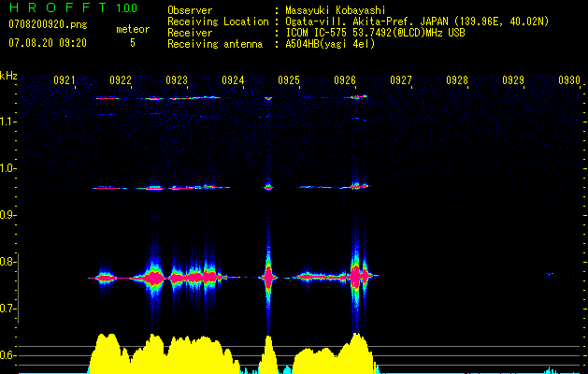The height and width of the screenshot is (374, 588).
Task: Click the Receiving antenna A504HB line
Action: tap(271, 44)
